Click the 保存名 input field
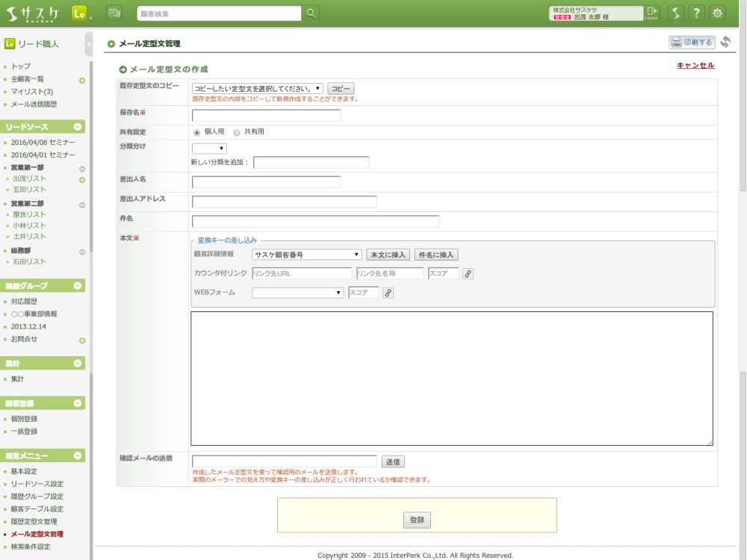 point(267,115)
